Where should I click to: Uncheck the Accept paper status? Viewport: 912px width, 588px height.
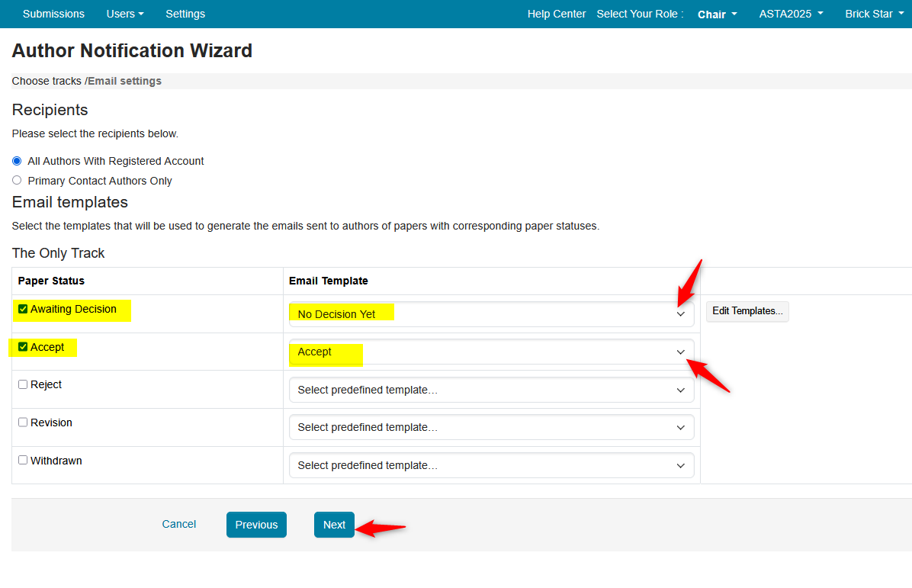coord(22,347)
